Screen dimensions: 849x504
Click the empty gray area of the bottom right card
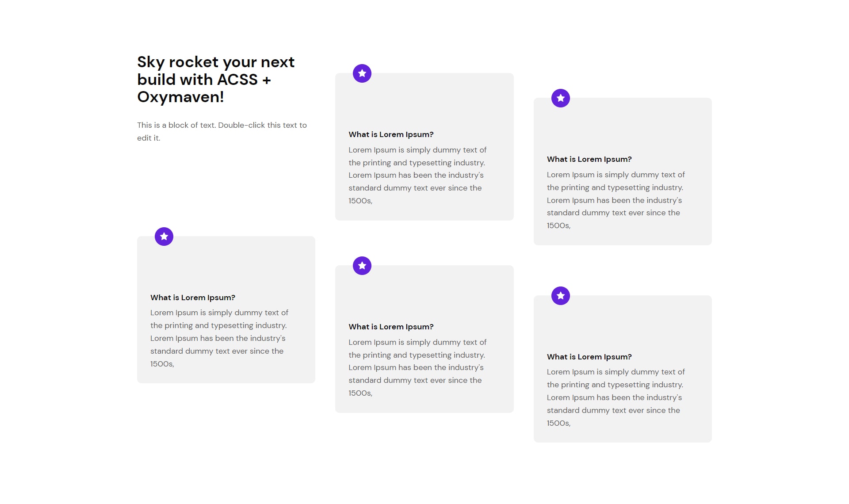coord(623,327)
